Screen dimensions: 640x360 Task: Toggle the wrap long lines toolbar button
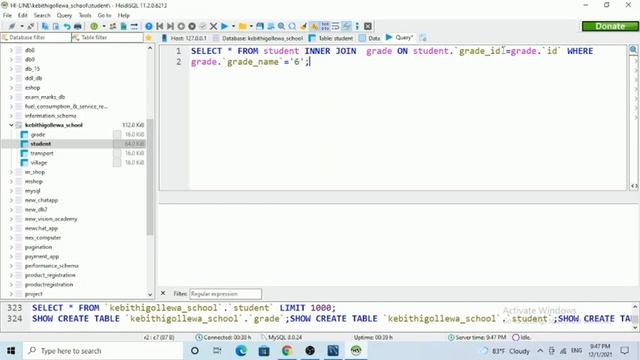click(336, 26)
